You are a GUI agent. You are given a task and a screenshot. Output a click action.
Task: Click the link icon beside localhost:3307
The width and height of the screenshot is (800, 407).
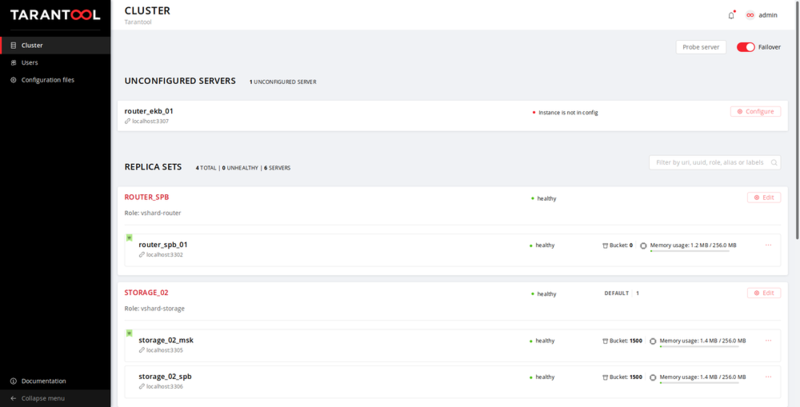coord(127,121)
